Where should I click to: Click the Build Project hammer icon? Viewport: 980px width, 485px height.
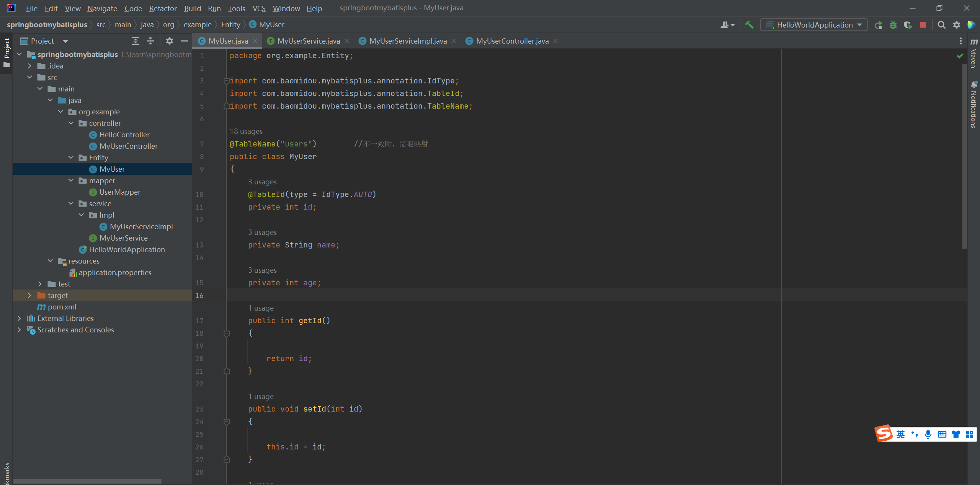pyautogui.click(x=749, y=25)
